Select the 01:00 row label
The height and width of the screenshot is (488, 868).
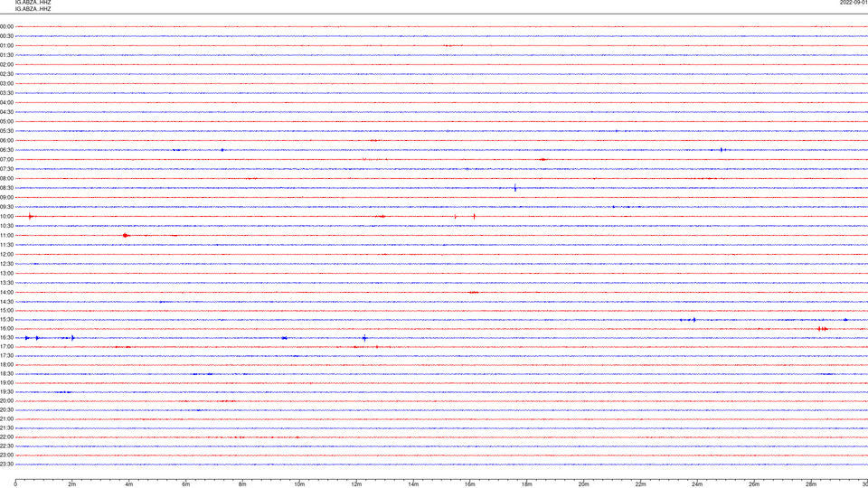pos(6,46)
